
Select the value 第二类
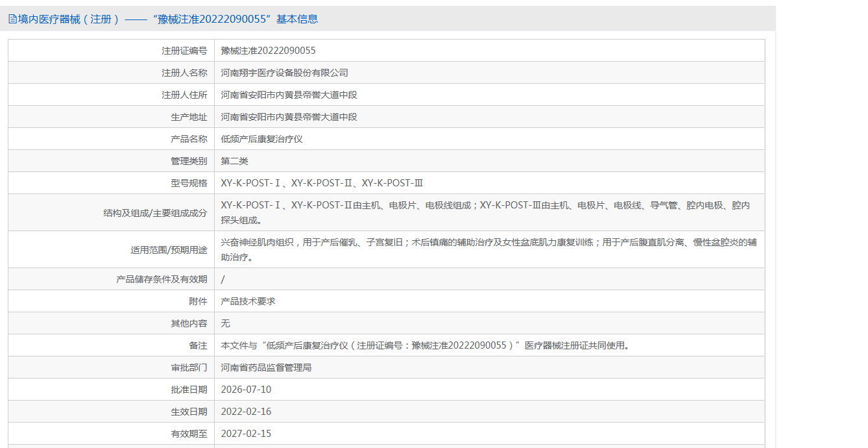[234, 161]
